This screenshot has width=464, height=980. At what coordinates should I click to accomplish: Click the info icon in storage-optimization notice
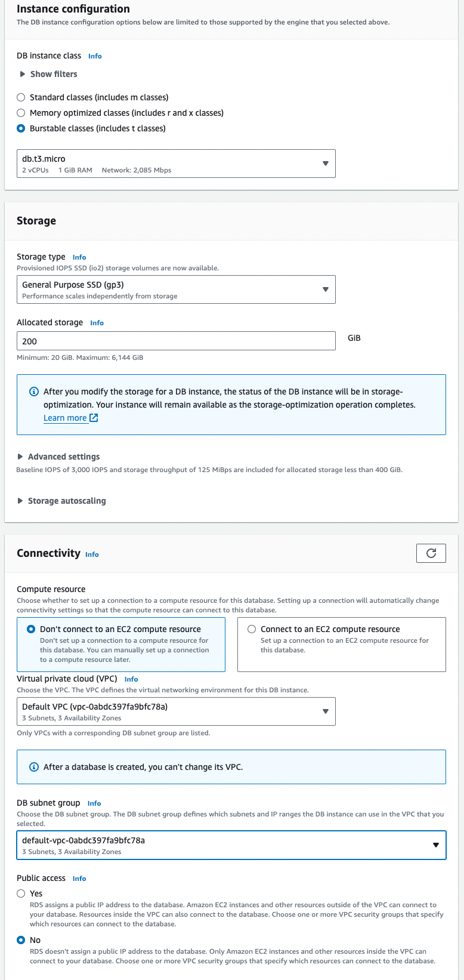pos(34,392)
